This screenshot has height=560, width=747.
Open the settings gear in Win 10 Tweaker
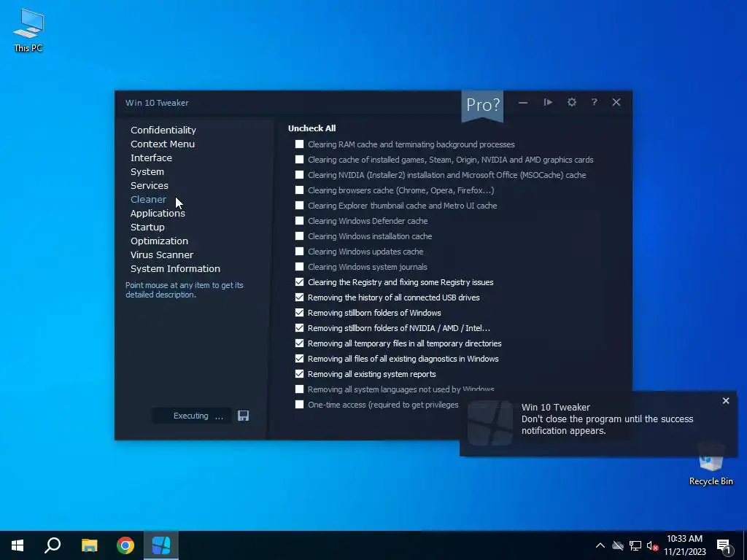(x=572, y=102)
